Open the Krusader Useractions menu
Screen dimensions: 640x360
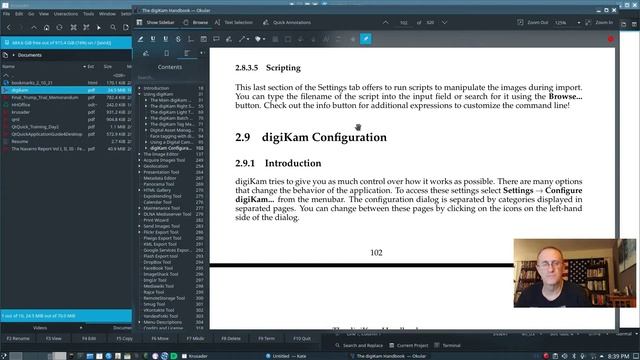[x=66, y=14]
